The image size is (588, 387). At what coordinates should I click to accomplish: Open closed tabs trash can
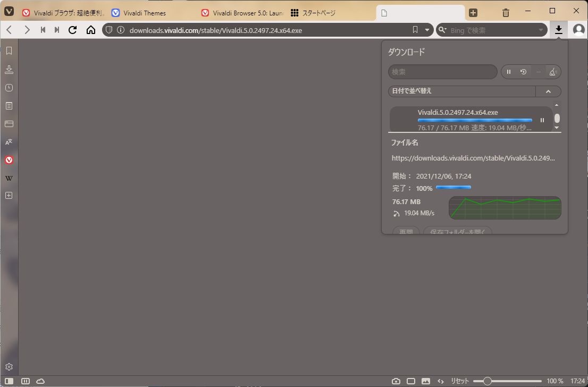[506, 13]
